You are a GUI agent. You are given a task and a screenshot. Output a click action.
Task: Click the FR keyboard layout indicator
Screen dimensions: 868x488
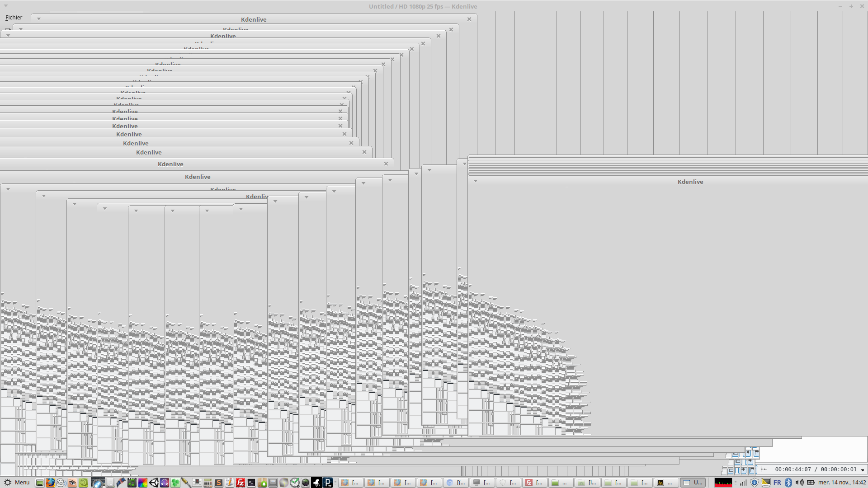[777, 483]
